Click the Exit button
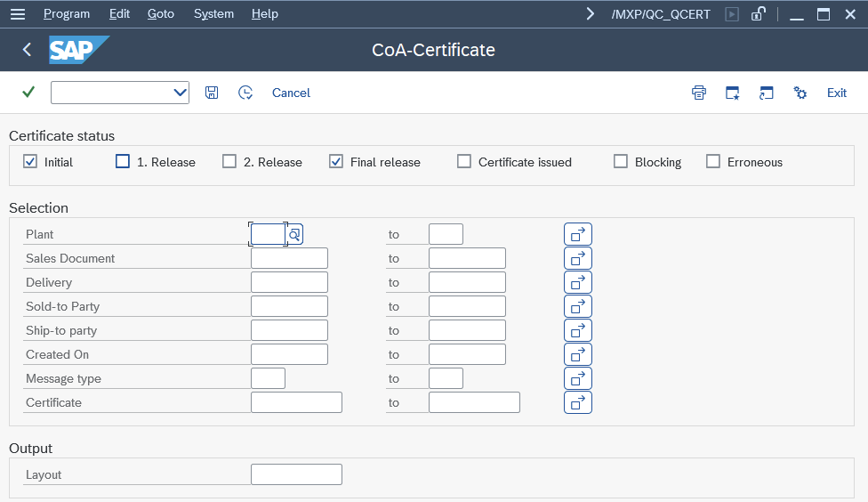 [837, 93]
